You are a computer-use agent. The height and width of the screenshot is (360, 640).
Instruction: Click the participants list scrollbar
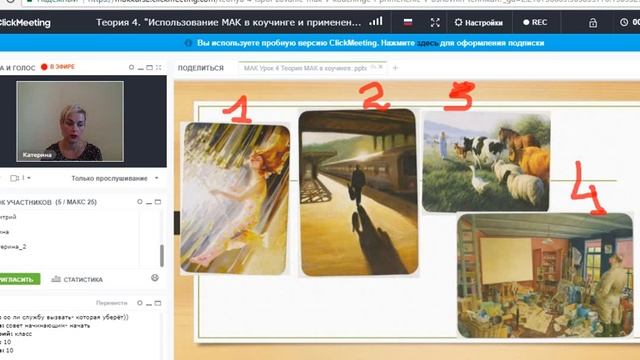pyautogui.click(x=162, y=256)
